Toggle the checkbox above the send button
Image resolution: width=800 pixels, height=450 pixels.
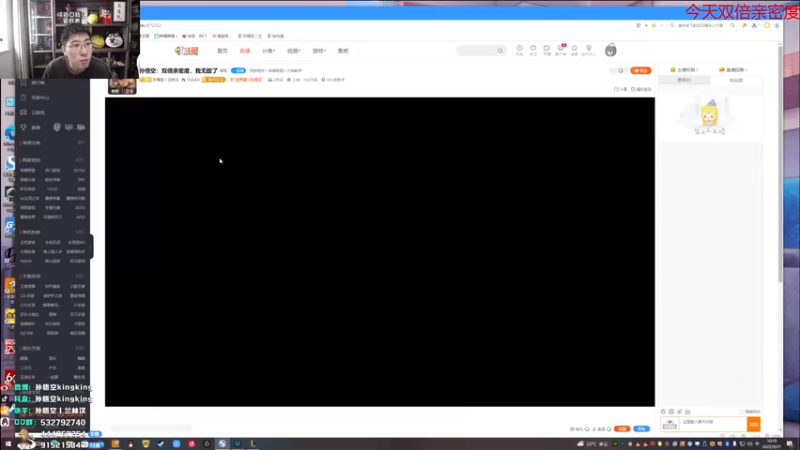tap(742, 412)
